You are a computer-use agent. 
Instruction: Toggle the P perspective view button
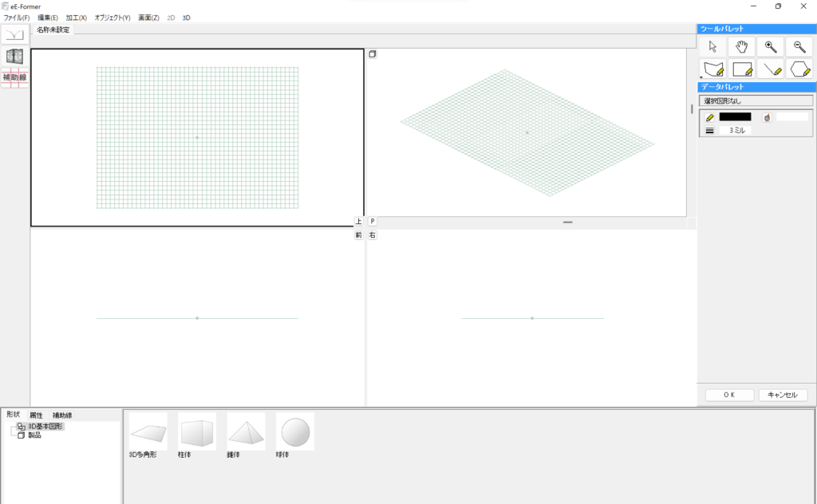pos(373,222)
